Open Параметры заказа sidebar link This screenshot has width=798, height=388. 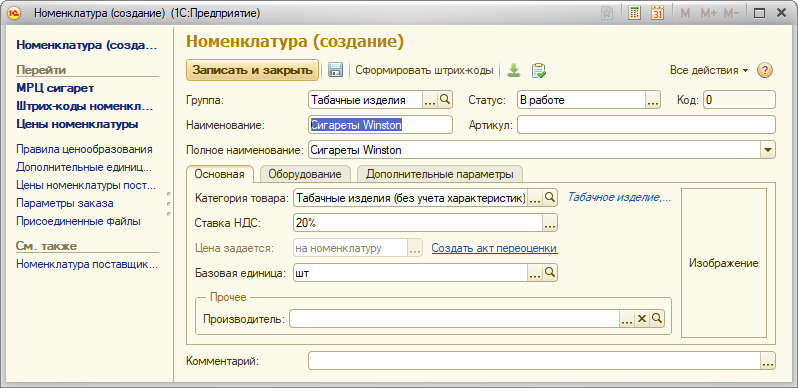click(65, 203)
